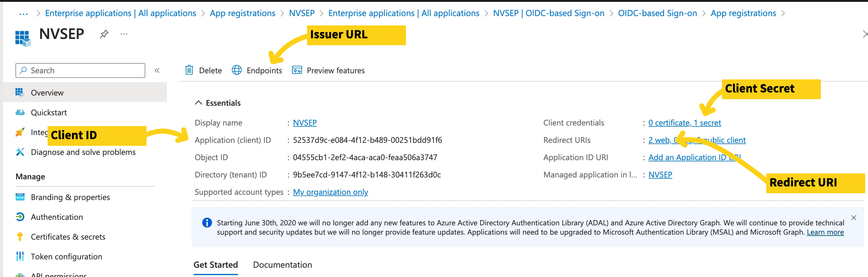Go to last App registrations breadcrumb
The height and width of the screenshot is (277, 868).
(743, 13)
